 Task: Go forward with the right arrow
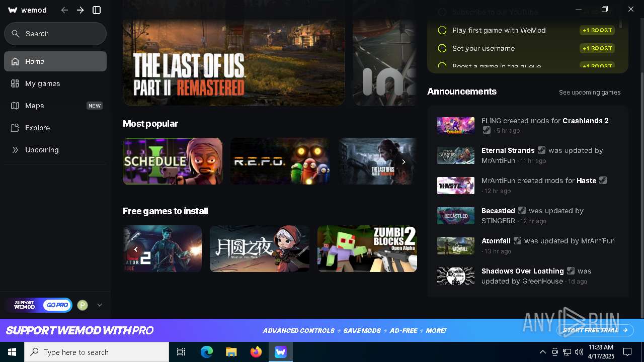[x=80, y=10]
